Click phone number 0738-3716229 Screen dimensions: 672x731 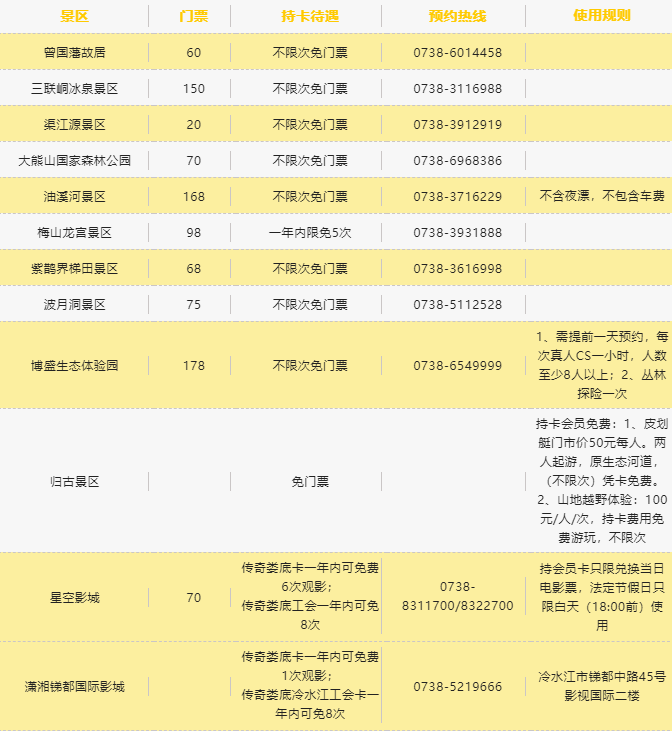tap(457, 196)
